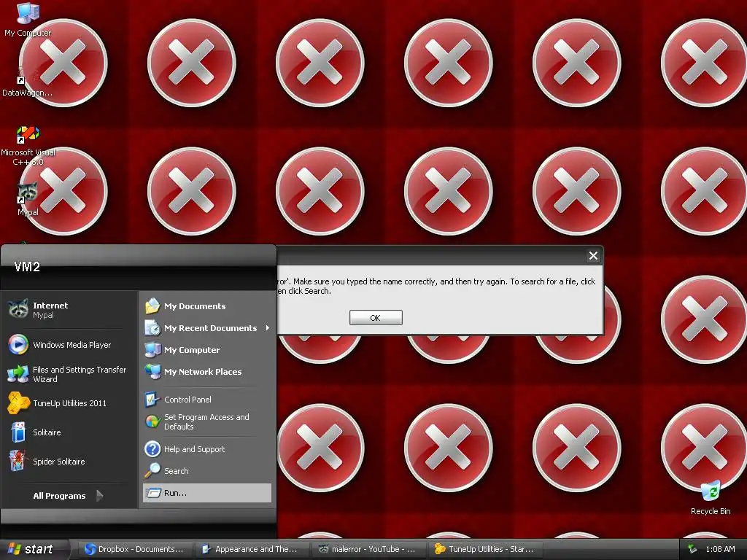Click the Windows Media Player icon

coord(18,345)
